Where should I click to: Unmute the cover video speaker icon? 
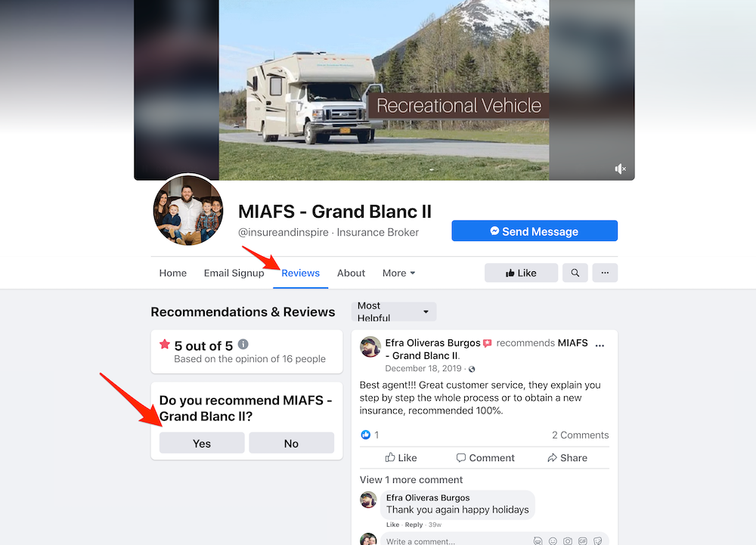tap(620, 169)
